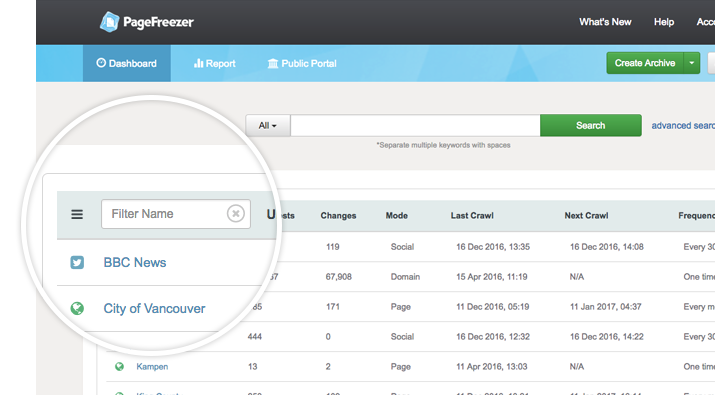
Task: Select the Kampen archive link
Action: click(152, 367)
